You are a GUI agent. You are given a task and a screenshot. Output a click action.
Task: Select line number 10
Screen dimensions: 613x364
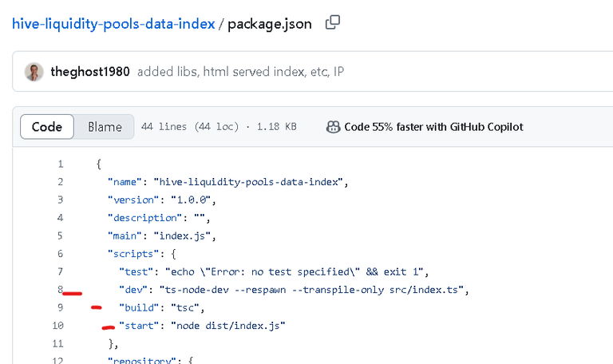point(57,326)
